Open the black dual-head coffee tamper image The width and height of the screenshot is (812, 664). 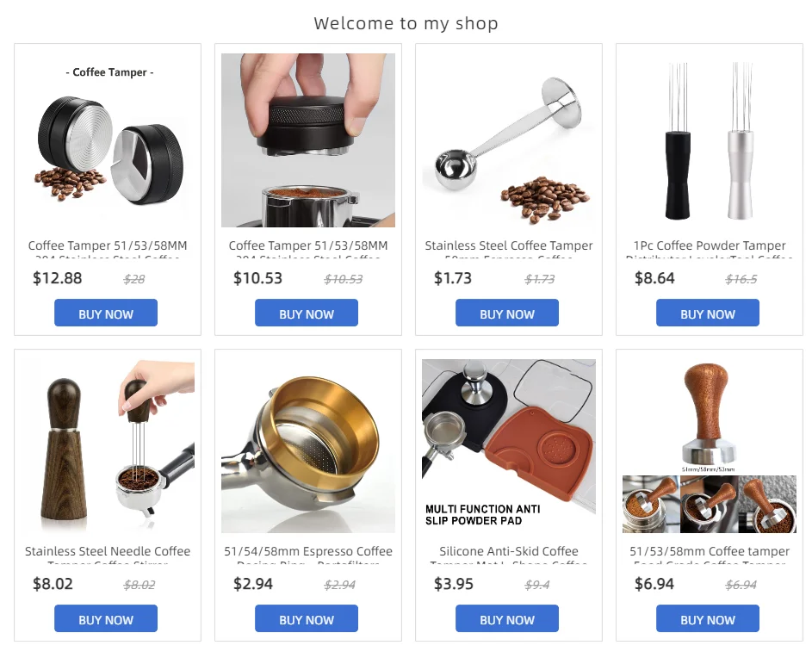[x=108, y=140]
